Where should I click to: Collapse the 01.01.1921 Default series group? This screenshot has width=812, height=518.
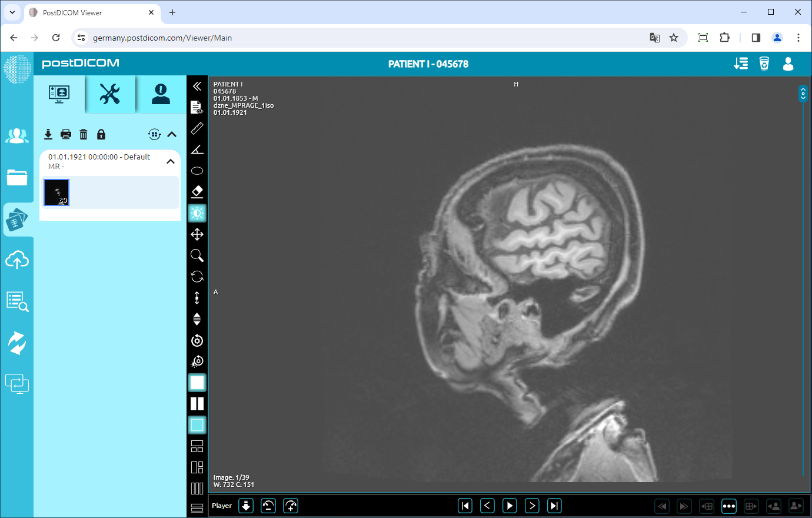coord(171,160)
